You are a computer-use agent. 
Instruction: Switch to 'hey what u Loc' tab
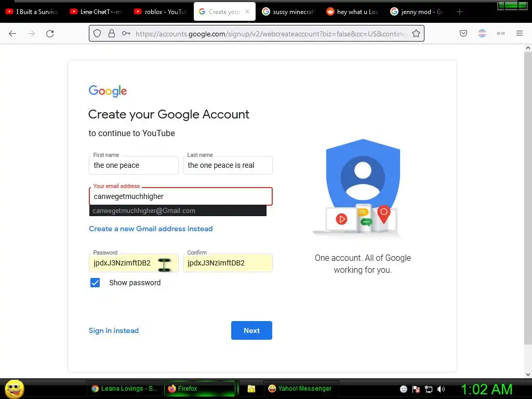click(x=353, y=12)
